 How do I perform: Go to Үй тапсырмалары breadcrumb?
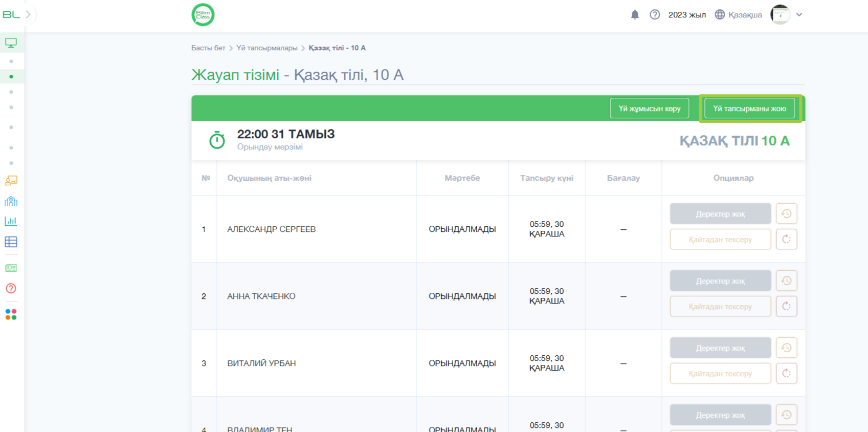click(266, 48)
